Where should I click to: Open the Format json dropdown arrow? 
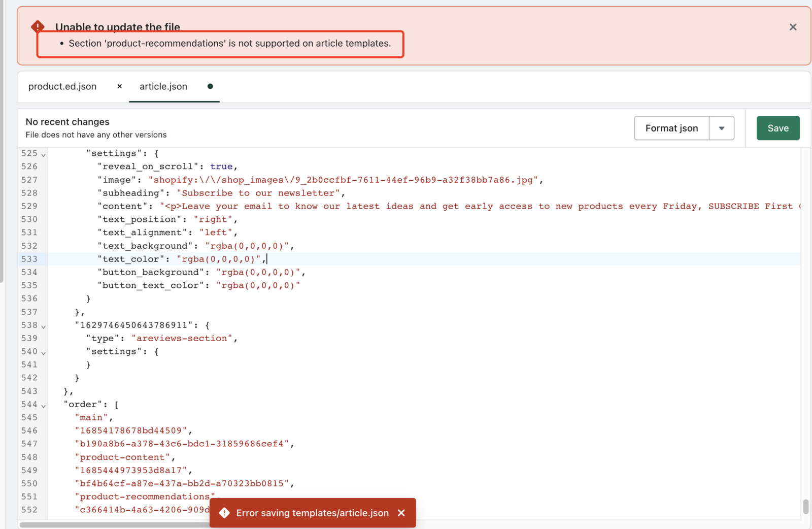[x=721, y=128]
